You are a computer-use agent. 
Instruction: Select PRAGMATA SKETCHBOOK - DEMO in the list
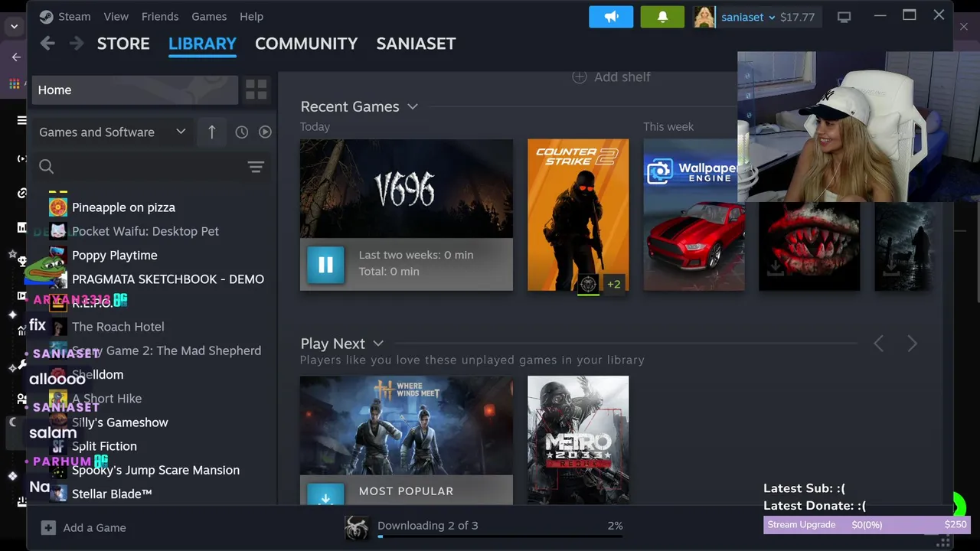coord(168,279)
